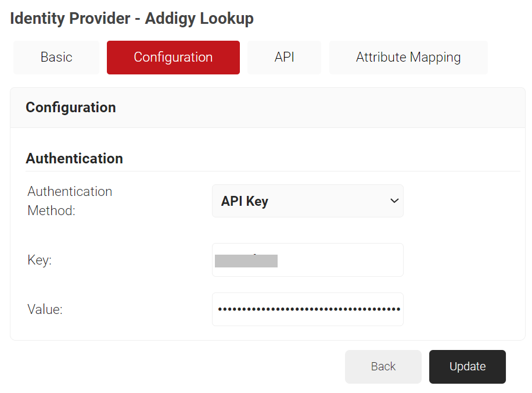Screen dimensions: 532x393
Task: Click the Authentication Method label
Action: coord(70,201)
